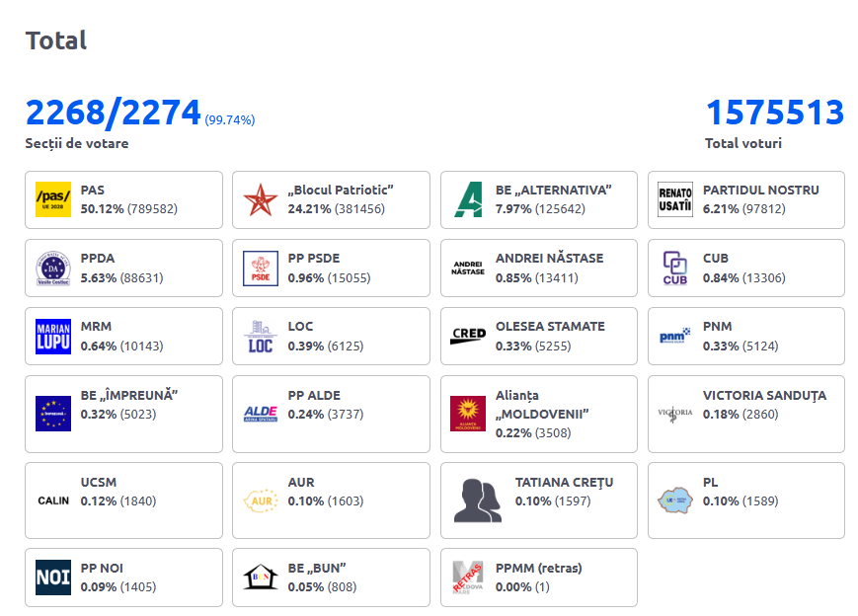This screenshot has width=858, height=616.
Task: Click UCSM result 0.12% (1840)
Action: click(118, 501)
